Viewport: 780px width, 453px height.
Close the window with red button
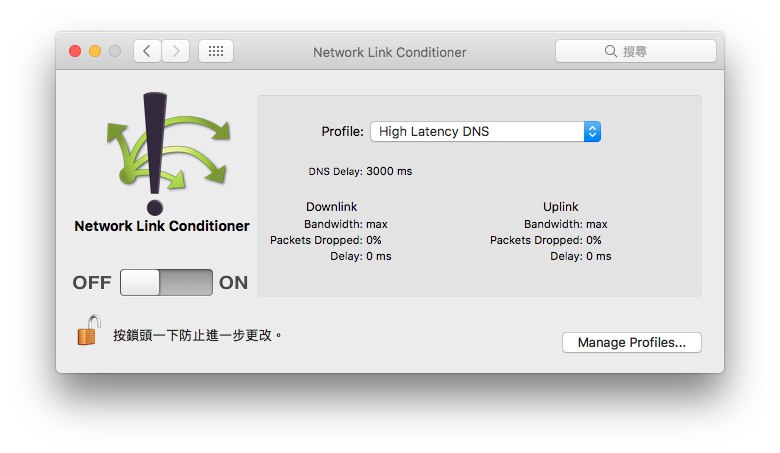click(75, 51)
